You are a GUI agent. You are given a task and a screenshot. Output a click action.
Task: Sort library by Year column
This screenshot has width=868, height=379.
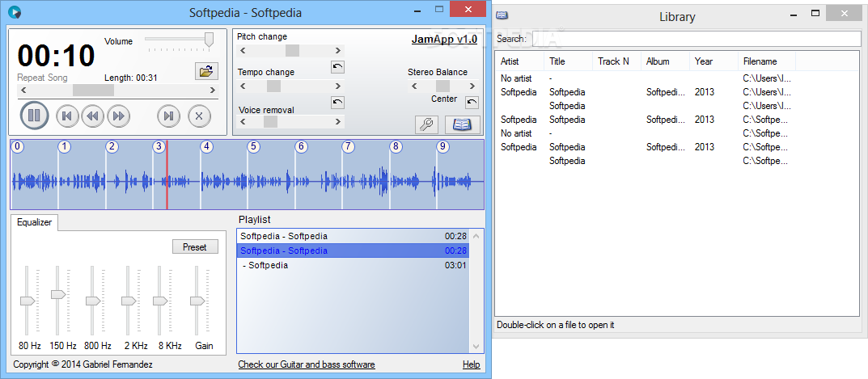pos(714,61)
